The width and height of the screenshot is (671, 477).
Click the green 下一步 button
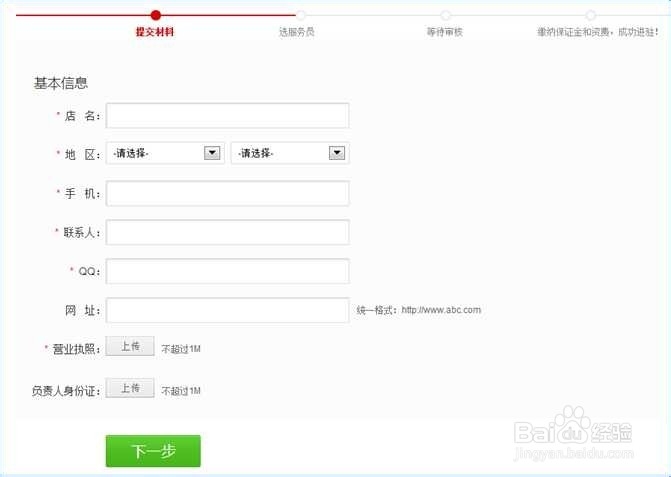pos(153,451)
